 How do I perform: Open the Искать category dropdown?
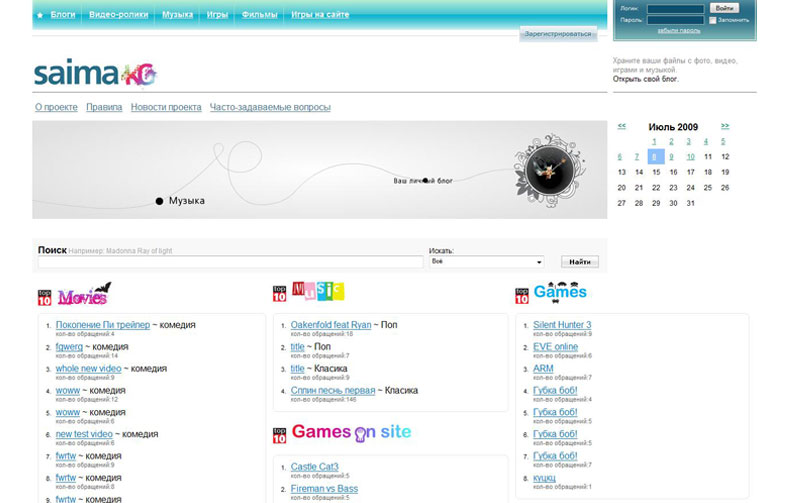point(486,262)
